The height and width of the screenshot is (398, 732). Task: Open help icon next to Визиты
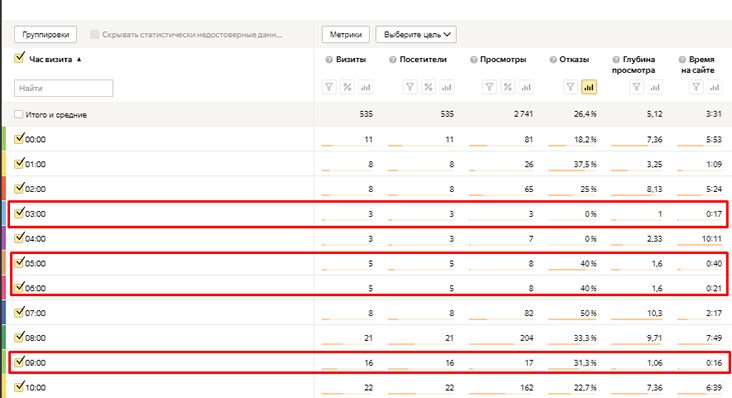[x=329, y=60]
